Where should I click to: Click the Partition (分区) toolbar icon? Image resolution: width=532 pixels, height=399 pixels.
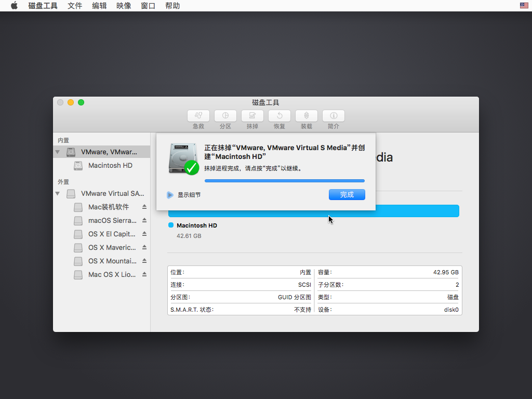point(225,116)
